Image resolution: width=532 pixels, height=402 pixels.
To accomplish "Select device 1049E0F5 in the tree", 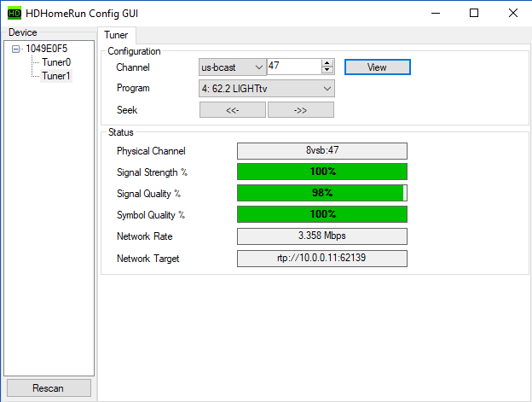I will (x=47, y=49).
